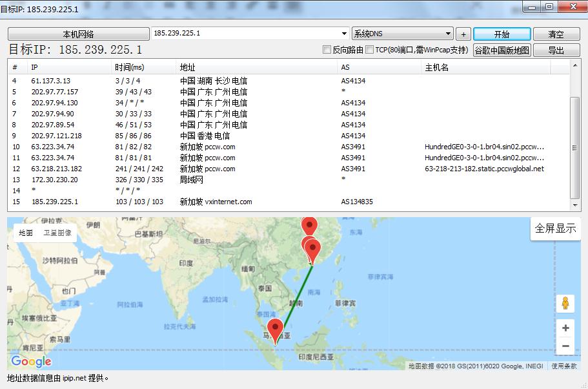Switch to the 地图 map view tab
The image size is (588, 389).
(x=25, y=232)
